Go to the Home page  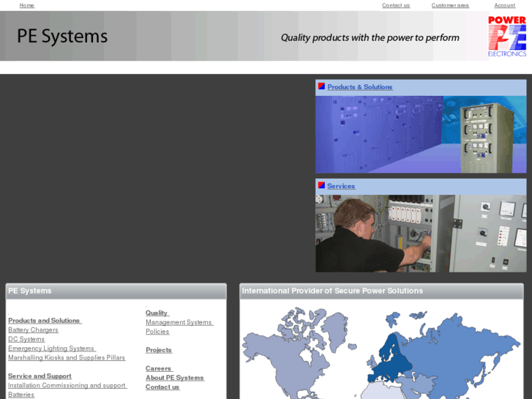click(x=27, y=5)
